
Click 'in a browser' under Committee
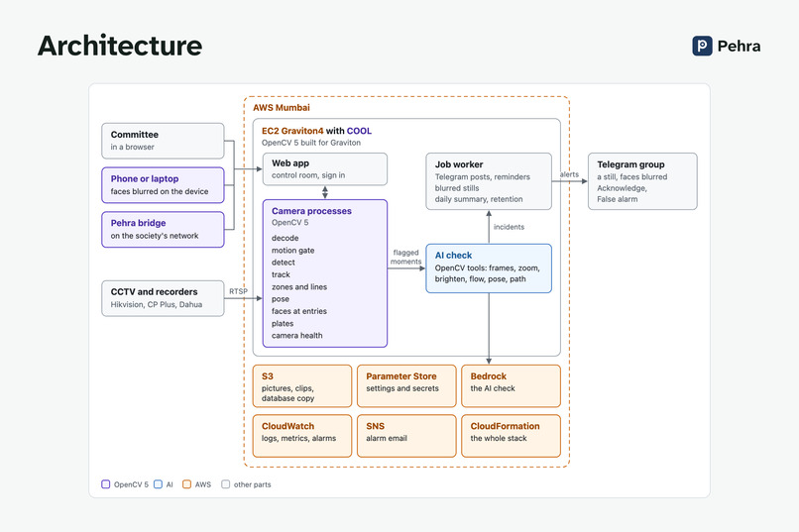pos(132,147)
